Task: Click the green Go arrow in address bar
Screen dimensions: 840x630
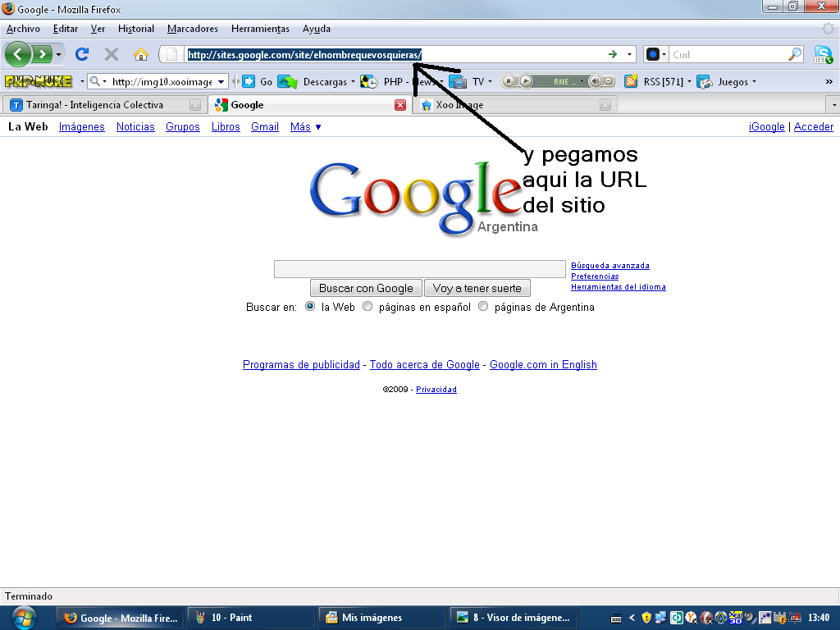Action: pos(613,54)
